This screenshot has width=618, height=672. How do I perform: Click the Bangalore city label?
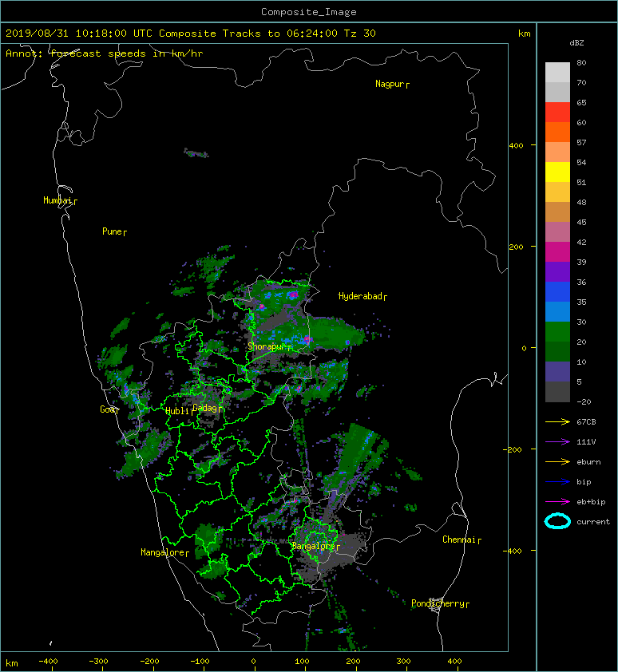coord(315,546)
